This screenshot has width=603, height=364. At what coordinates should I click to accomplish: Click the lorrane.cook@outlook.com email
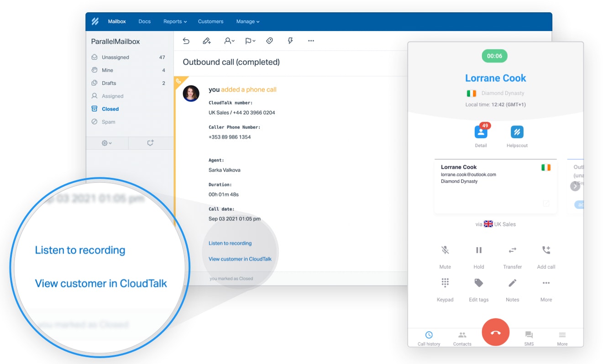coord(468,174)
